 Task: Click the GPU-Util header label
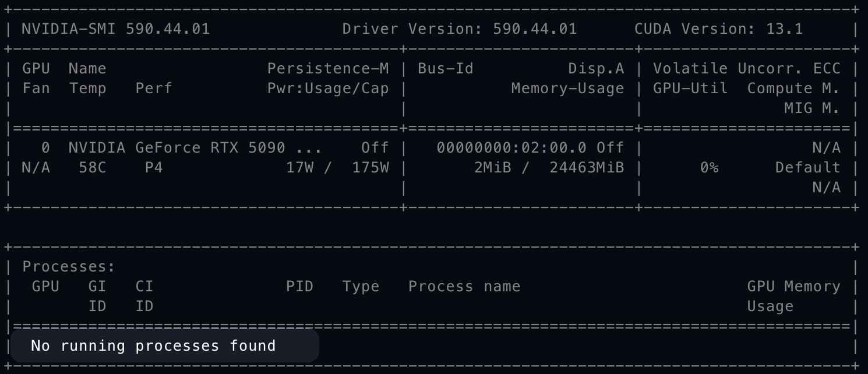690,88
